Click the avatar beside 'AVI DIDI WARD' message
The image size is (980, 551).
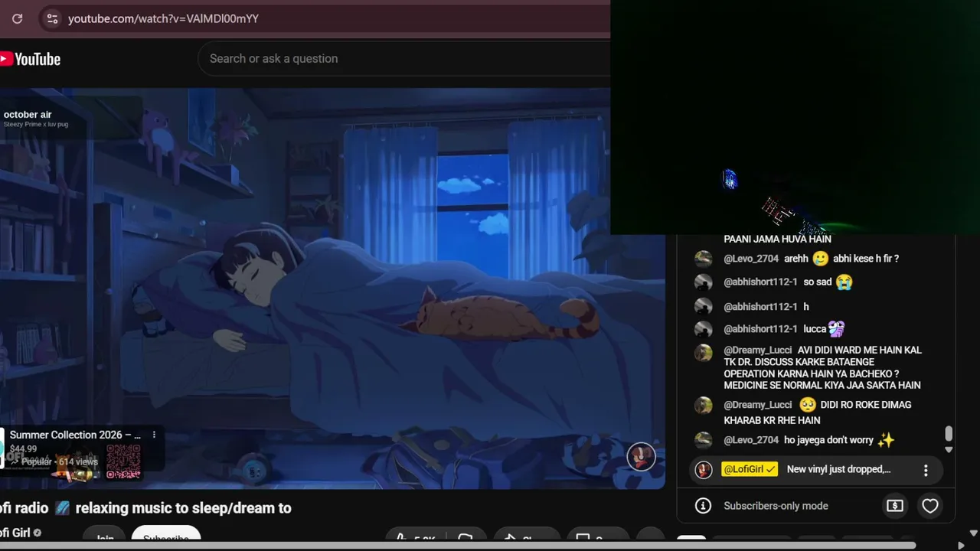703,351
